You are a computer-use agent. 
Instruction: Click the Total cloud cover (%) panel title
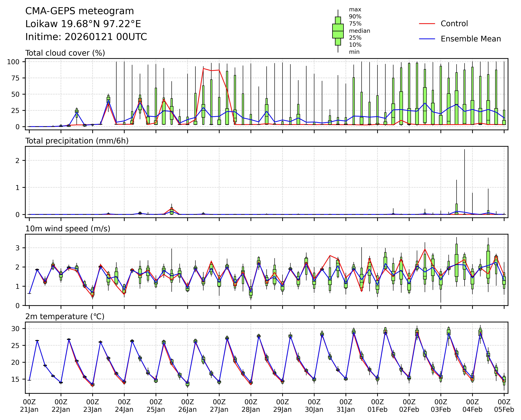tap(65, 53)
